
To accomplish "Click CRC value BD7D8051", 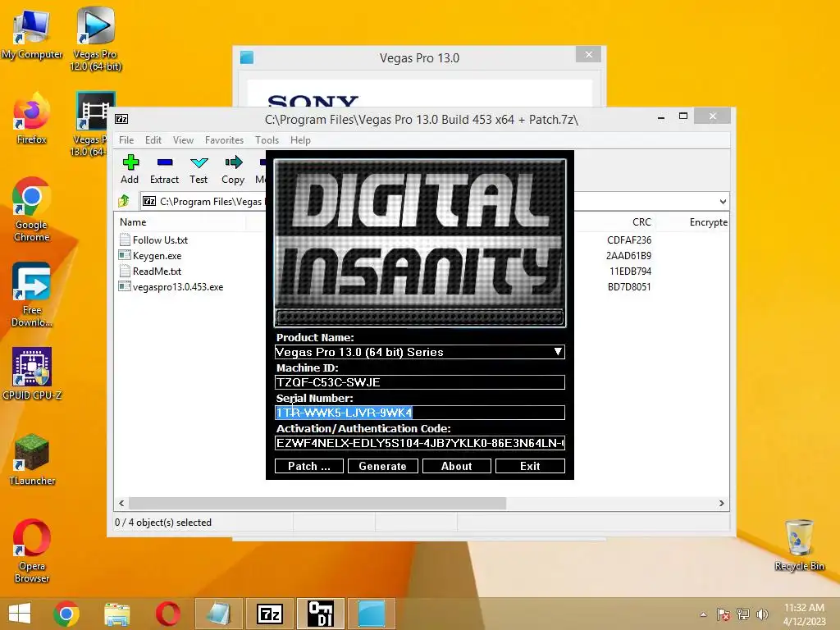I will (629, 286).
